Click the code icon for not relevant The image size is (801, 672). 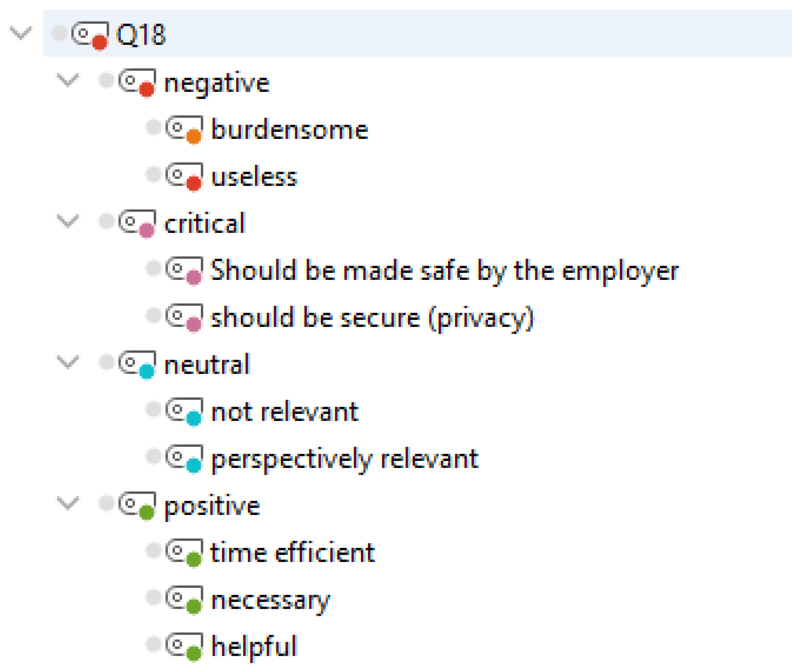(184, 411)
